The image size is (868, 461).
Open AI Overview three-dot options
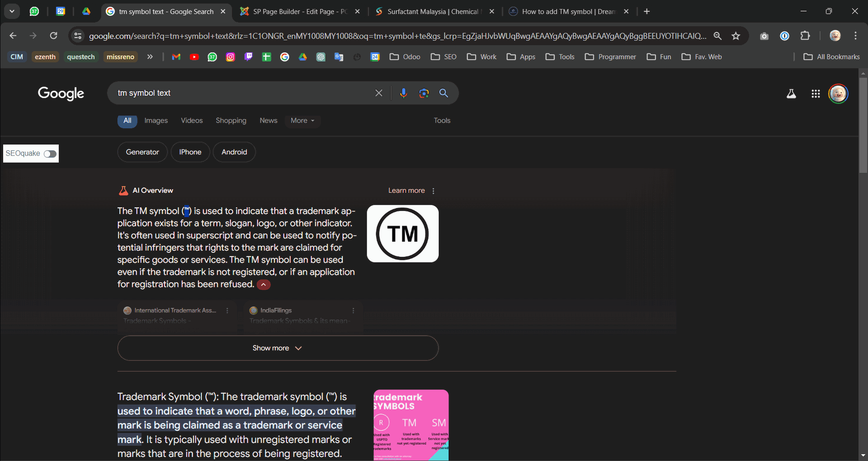tap(433, 191)
